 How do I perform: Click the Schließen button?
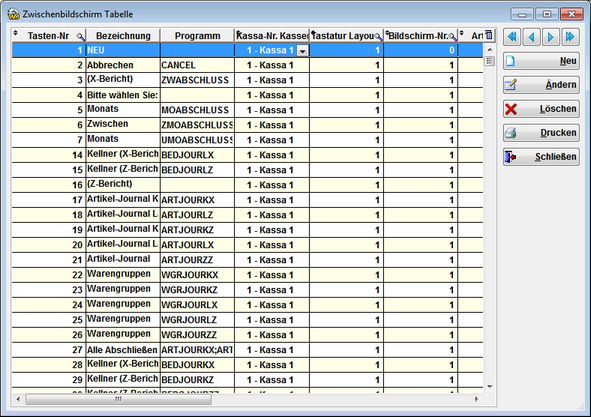(541, 157)
